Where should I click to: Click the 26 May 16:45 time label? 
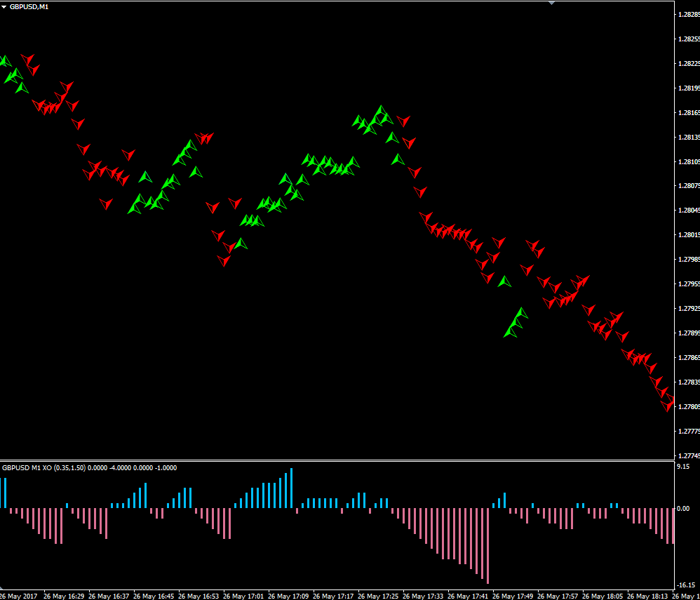click(154, 596)
